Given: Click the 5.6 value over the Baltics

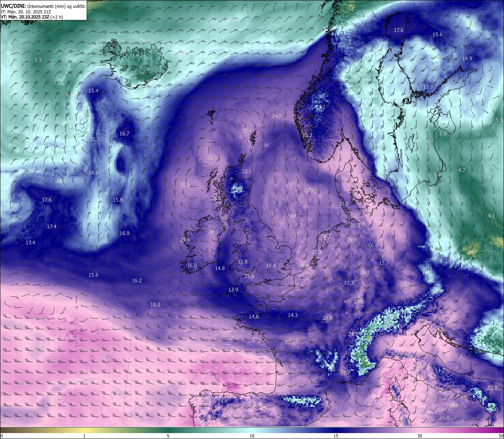Looking at the screenshot, I should [443, 133].
